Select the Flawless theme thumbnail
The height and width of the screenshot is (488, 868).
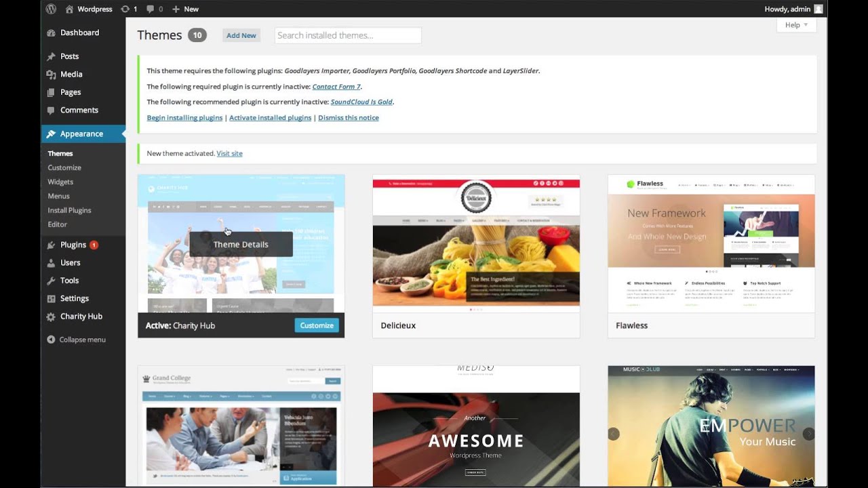(711, 243)
